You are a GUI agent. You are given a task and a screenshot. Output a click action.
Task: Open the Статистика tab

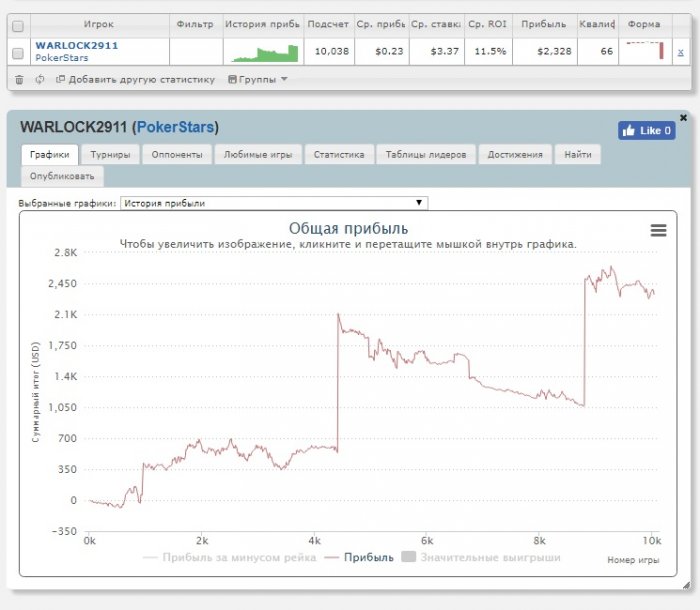339,155
